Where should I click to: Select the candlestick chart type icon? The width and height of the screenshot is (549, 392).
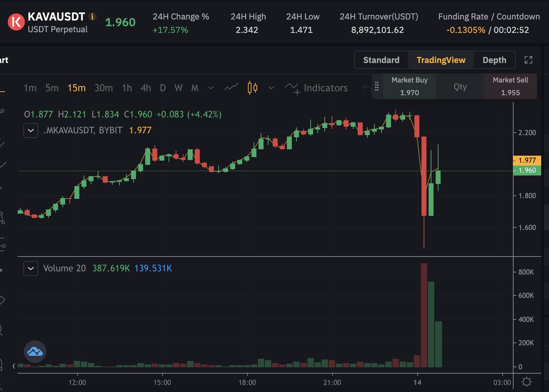click(x=253, y=87)
